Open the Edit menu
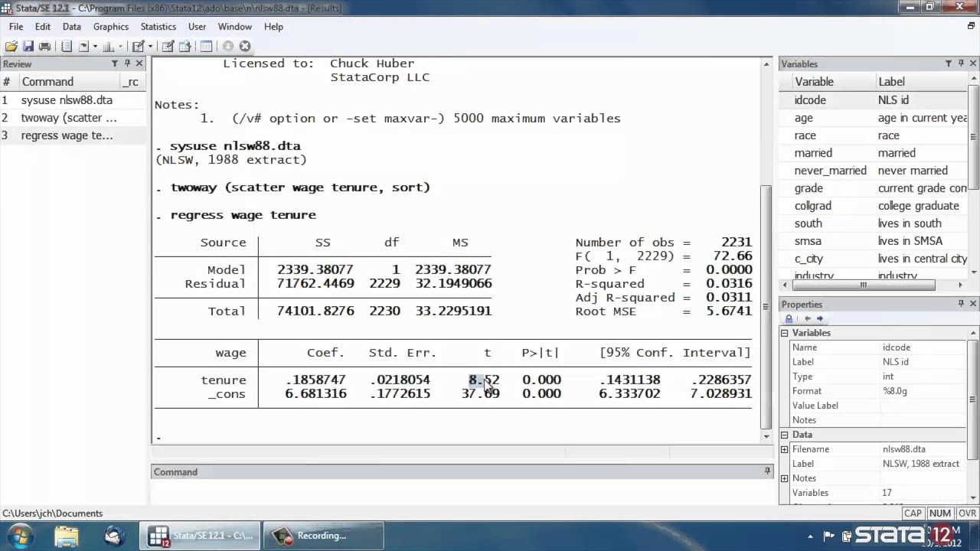 (x=43, y=26)
